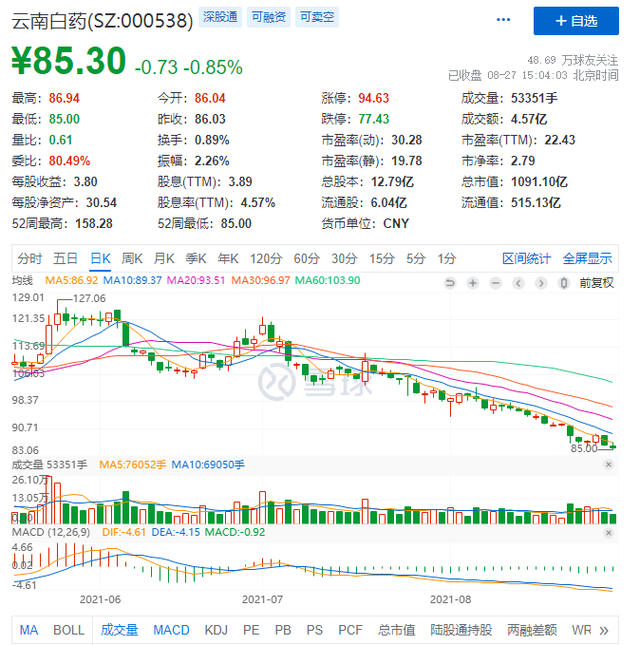Toggle the PCF indicator
The height and width of the screenshot is (645, 640).
coord(350,630)
